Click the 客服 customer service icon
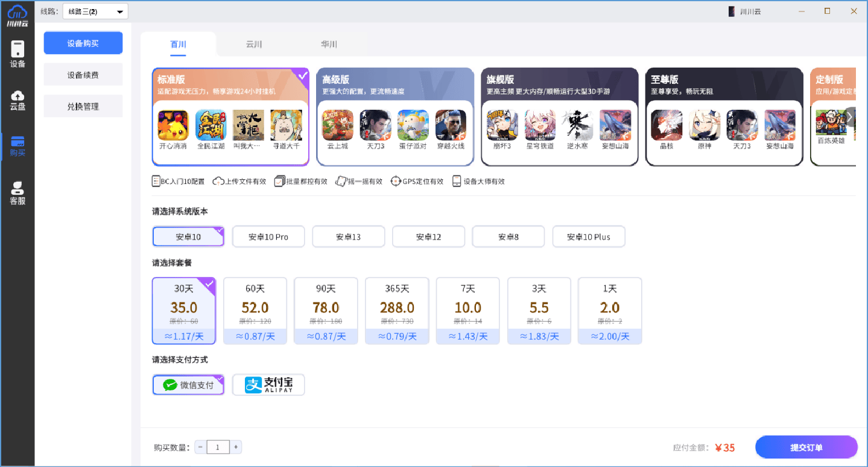The image size is (868, 467). click(x=17, y=193)
